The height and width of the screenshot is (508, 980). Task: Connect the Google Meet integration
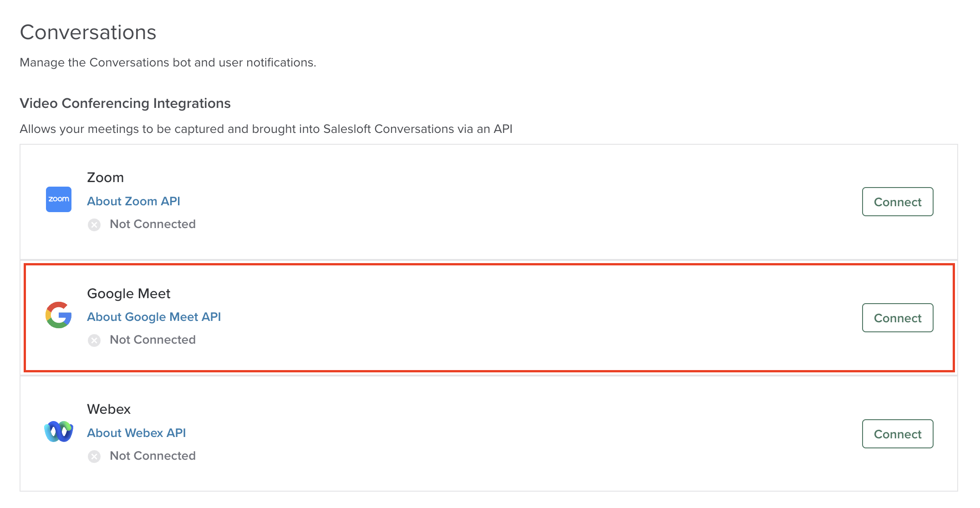pyautogui.click(x=897, y=318)
